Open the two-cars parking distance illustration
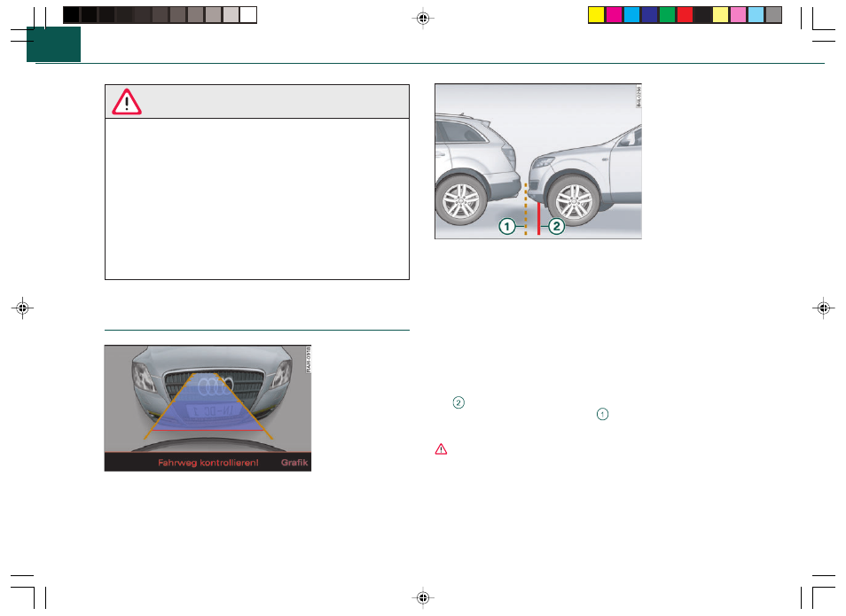 (x=538, y=161)
